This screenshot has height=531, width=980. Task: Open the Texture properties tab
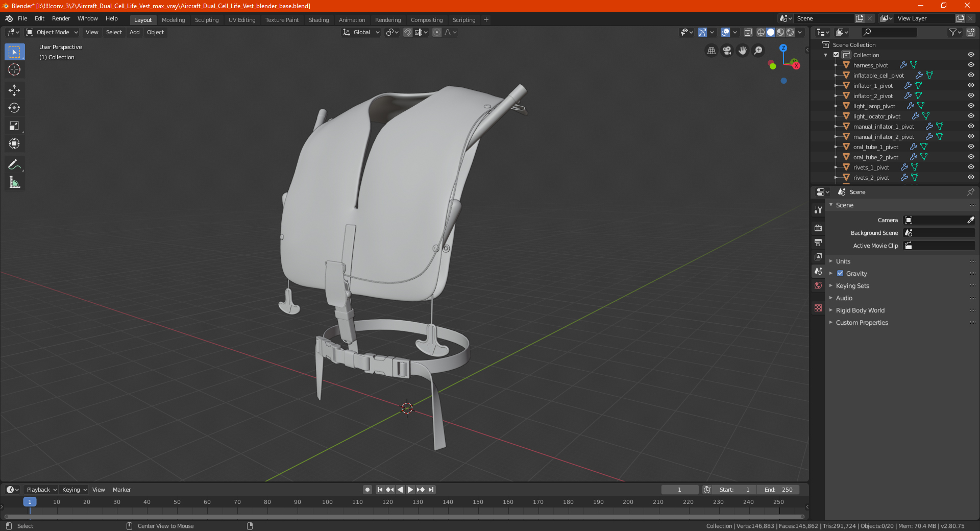tap(818, 308)
